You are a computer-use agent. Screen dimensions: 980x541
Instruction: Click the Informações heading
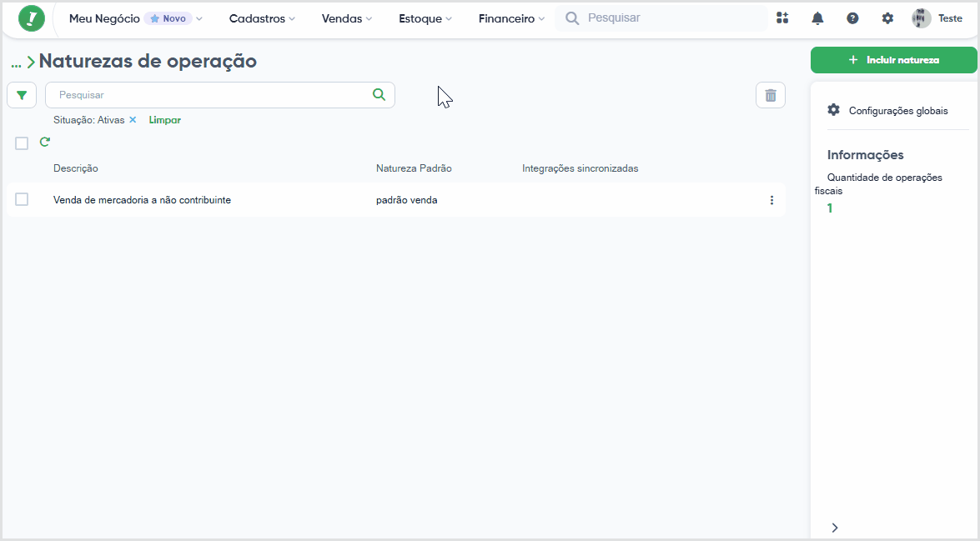point(865,154)
